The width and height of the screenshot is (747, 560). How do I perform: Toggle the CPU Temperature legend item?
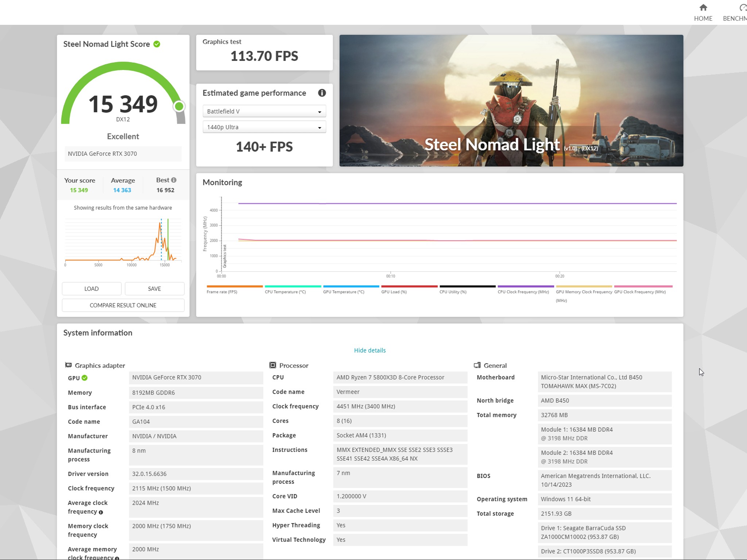point(293,289)
